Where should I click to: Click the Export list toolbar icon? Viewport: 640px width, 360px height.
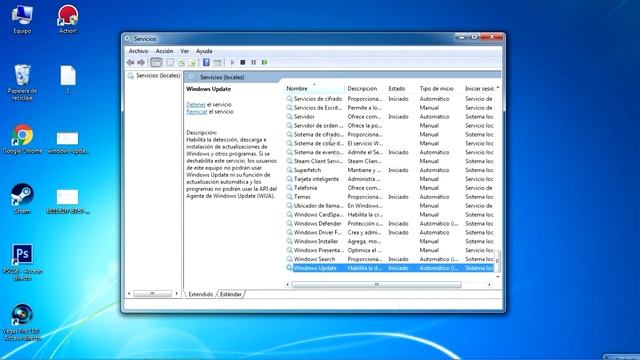pyautogui.click(x=192, y=62)
